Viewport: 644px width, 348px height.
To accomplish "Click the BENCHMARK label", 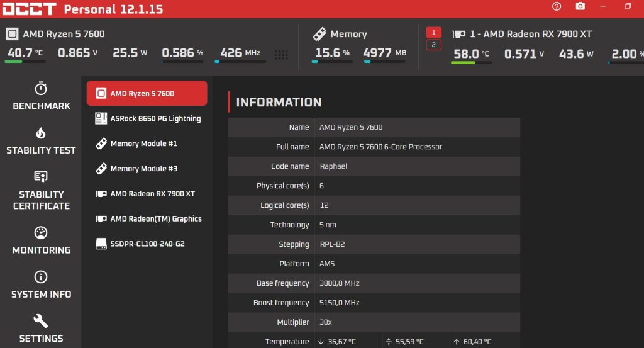I will pos(41,106).
